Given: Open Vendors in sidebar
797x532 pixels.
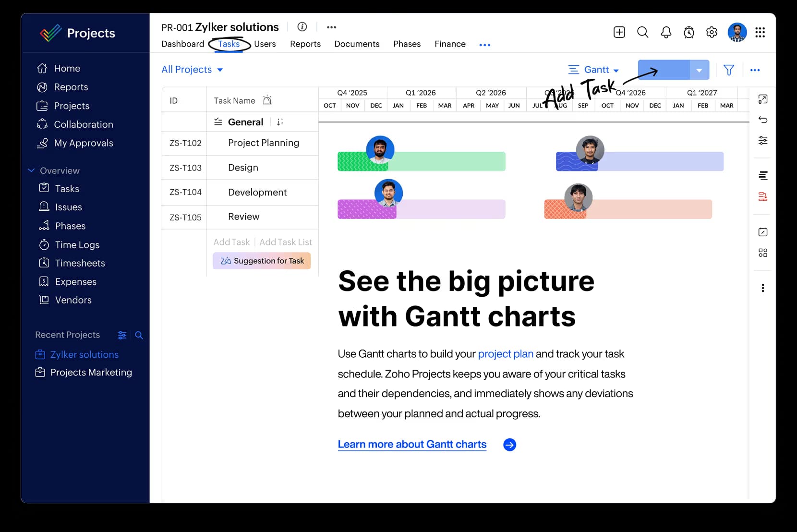Looking at the screenshot, I should [x=65, y=300].
